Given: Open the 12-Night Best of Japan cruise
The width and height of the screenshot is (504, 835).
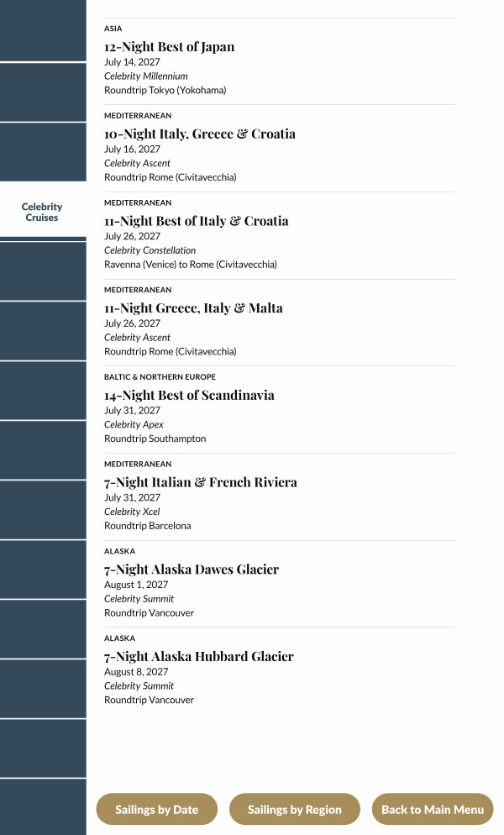Looking at the screenshot, I should [x=169, y=47].
